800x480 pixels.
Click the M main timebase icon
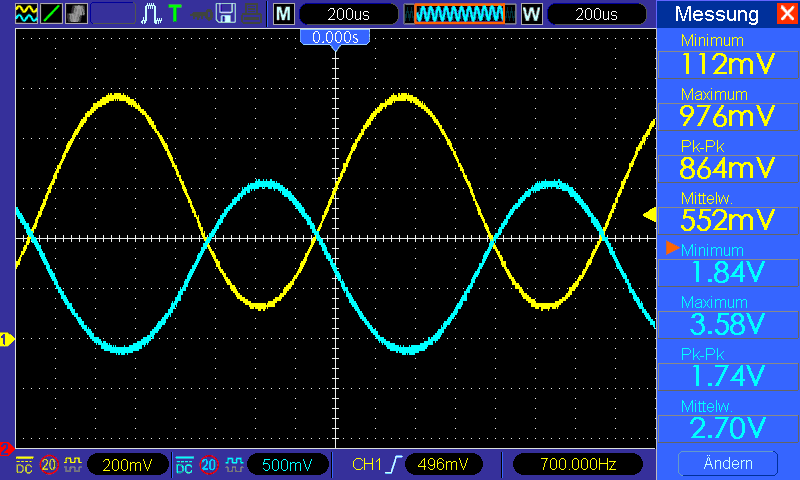pyautogui.click(x=284, y=14)
